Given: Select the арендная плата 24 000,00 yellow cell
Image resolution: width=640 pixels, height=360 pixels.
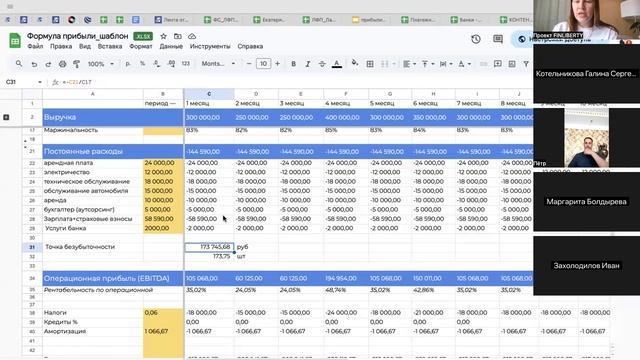Looking at the screenshot, I should (x=163, y=163).
